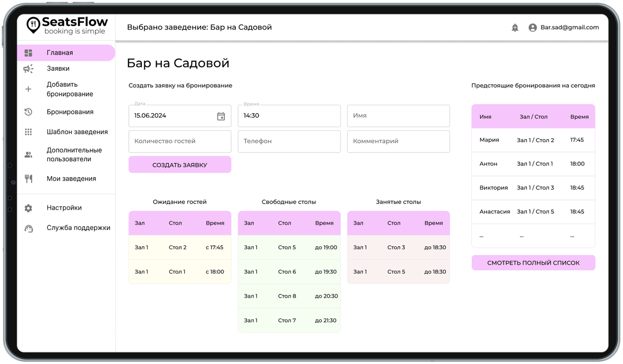The width and height of the screenshot is (623, 364).
Task: Click the history clock icon beside Бронирования
Action: 29,112
